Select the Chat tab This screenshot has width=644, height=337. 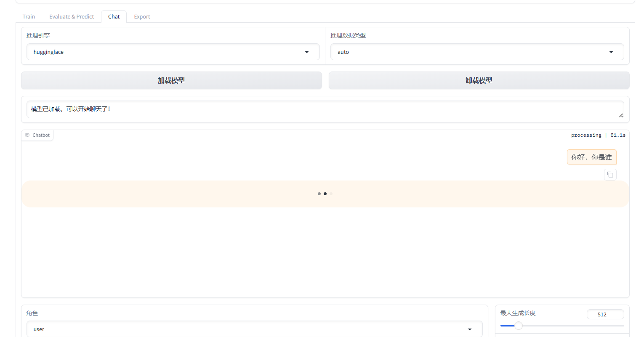coord(114,17)
